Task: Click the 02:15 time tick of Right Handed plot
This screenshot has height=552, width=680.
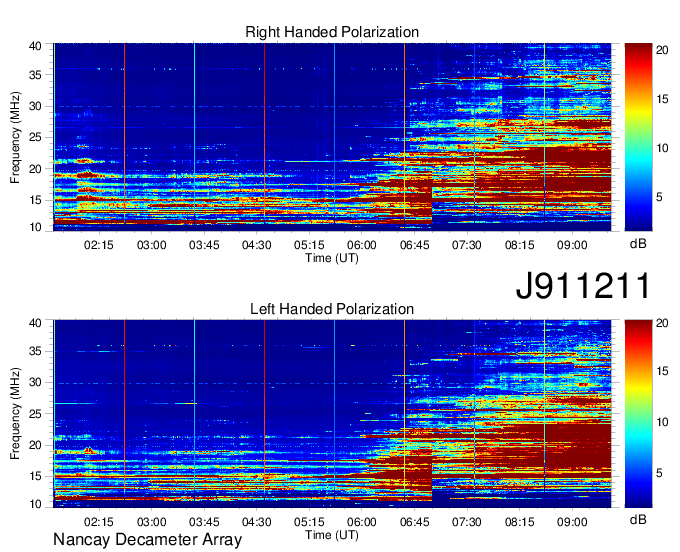Action: tap(98, 245)
